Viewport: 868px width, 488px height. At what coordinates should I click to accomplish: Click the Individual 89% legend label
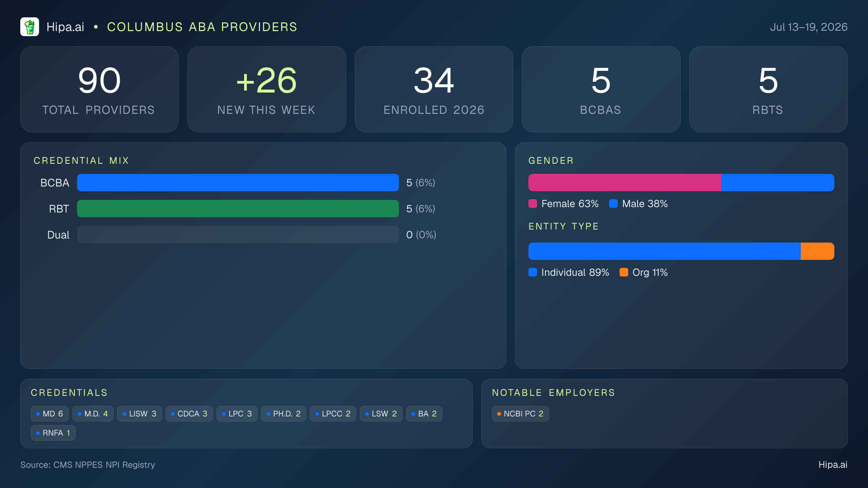pyautogui.click(x=575, y=273)
